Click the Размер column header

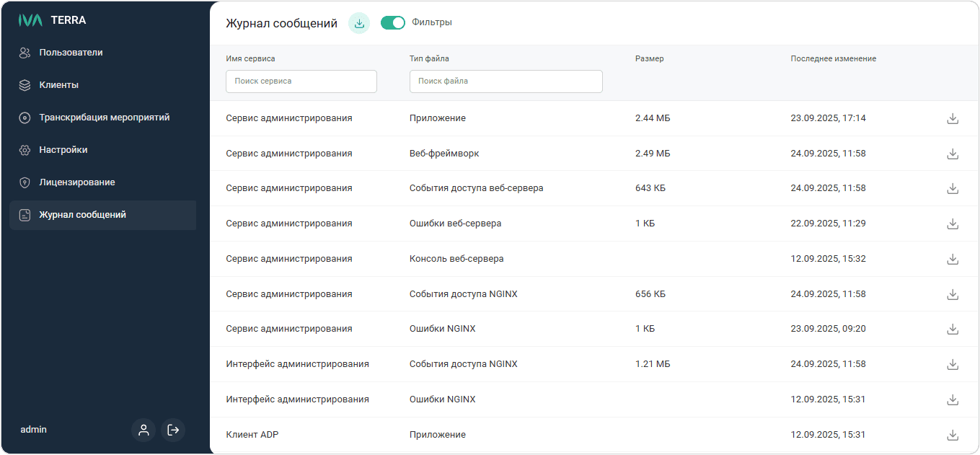click(649, 58)
